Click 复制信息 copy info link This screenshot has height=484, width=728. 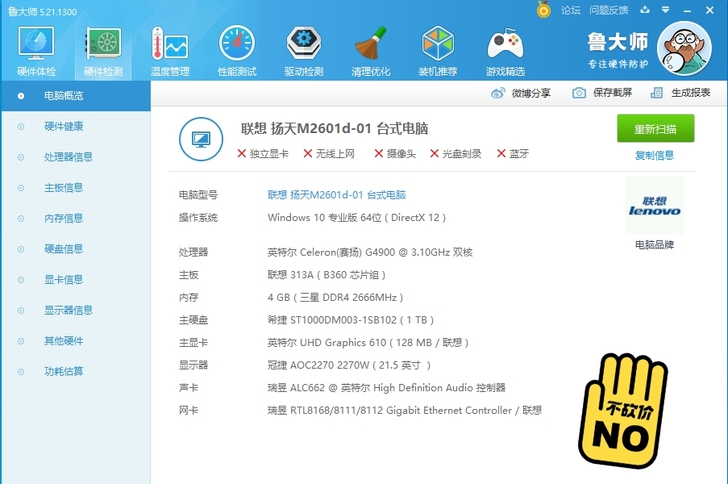655,156
